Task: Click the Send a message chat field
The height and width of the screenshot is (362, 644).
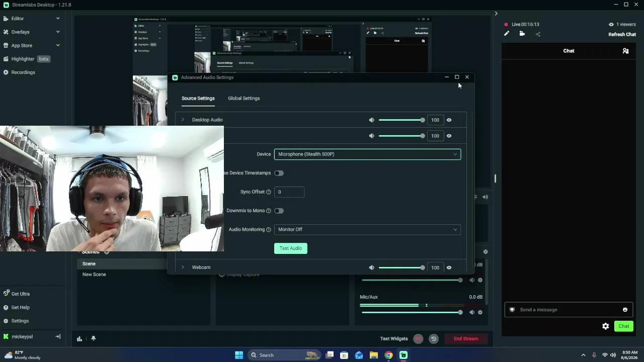Action: pos(569,310)
